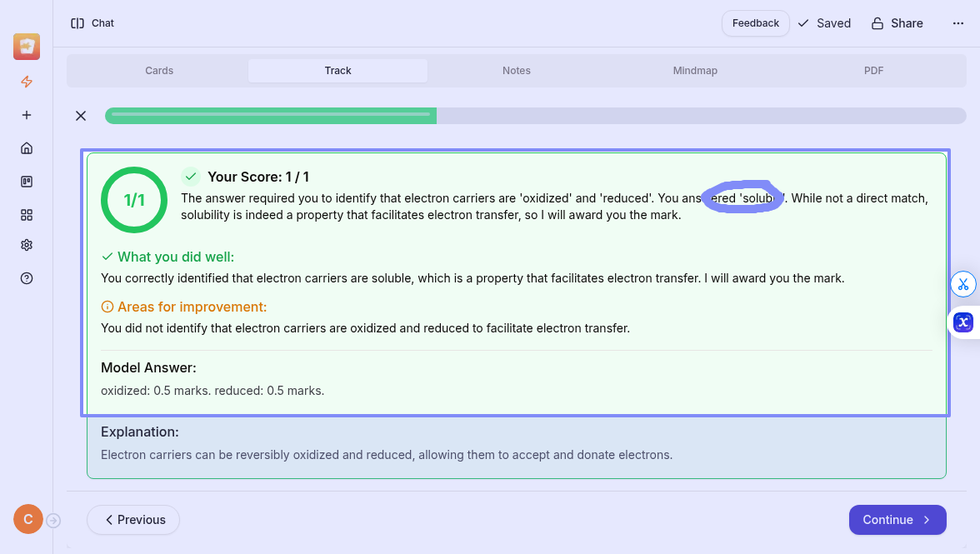This screenshot has height=554, width=980.
Task: Open the lightning bolt quick action
Action: coord(27,82)
